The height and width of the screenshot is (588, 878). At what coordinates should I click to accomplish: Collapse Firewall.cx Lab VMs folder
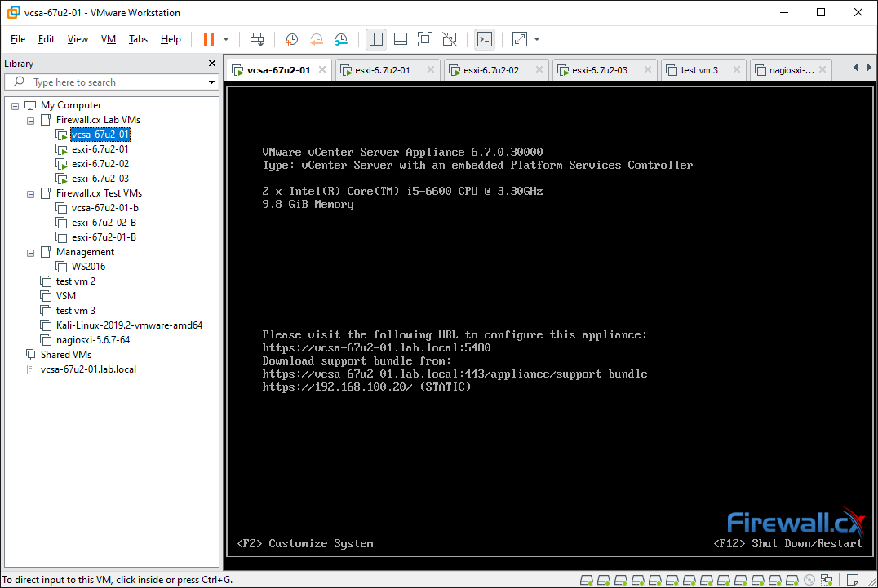pos(31,120)
